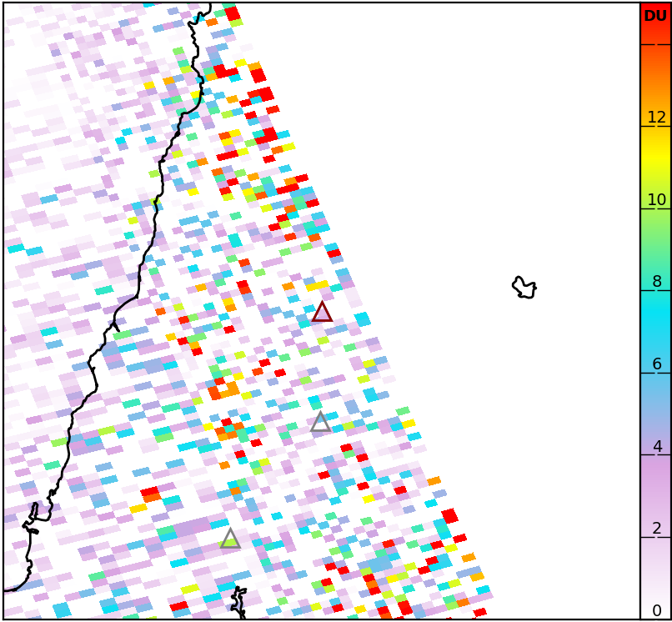The width and height of the screenshot is (672, 622).
Task: Click the 10 tick label on colorbar
Action: (656, 199)
